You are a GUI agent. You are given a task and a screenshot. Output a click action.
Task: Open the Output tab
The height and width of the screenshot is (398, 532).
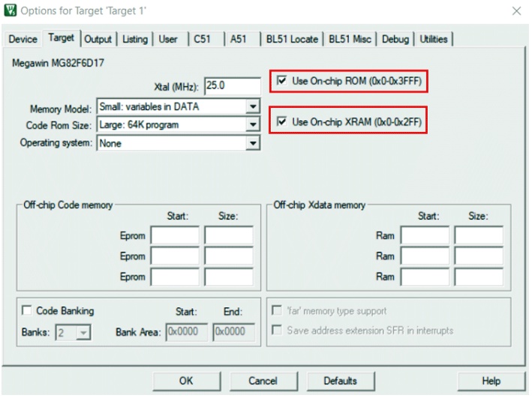98,39
